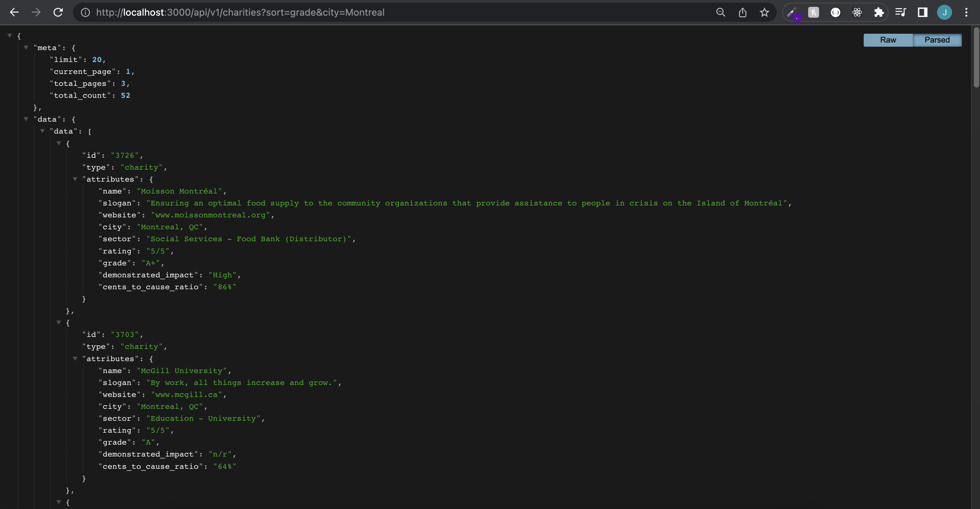Collapse the outer "data" object
The image size is (980, 509).
26,119
